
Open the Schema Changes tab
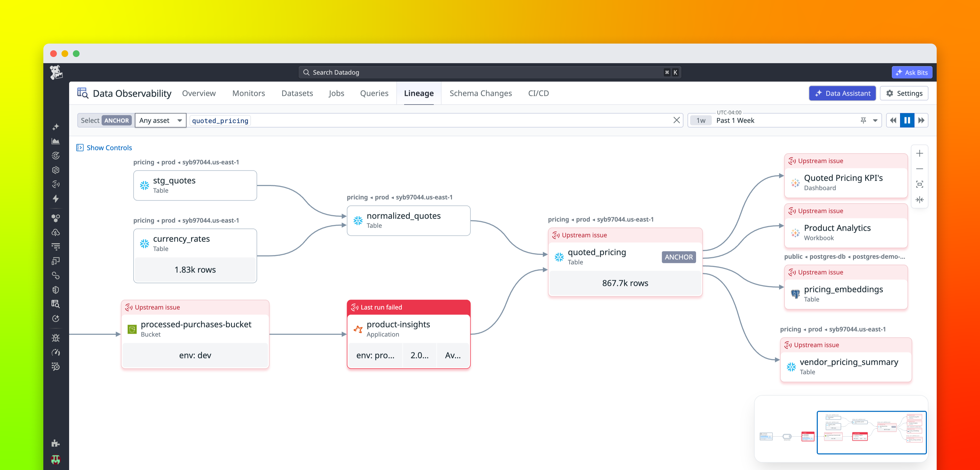480,93
